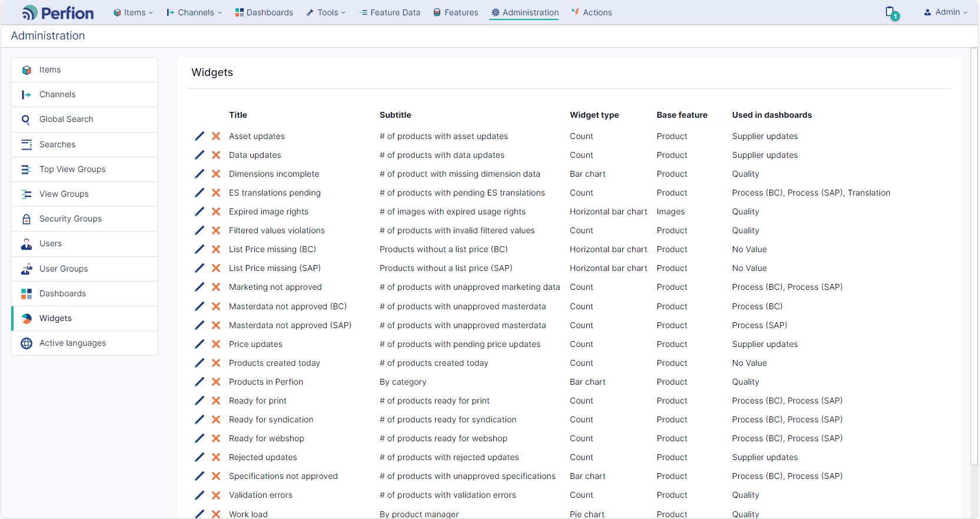Expand the Admin user menu
This screenshot has height=519, width=980.
tap(946, 12)
